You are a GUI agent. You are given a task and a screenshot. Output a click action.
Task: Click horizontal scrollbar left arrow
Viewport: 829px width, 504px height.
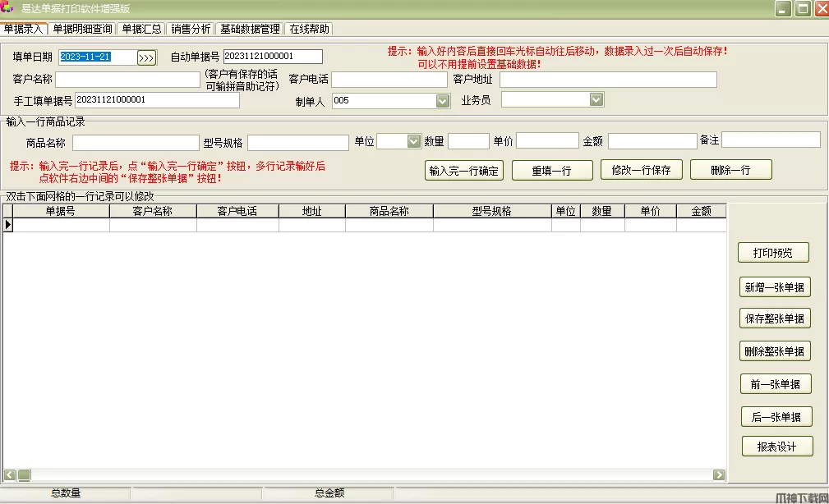pyautogui.click(x=10, y=474)
